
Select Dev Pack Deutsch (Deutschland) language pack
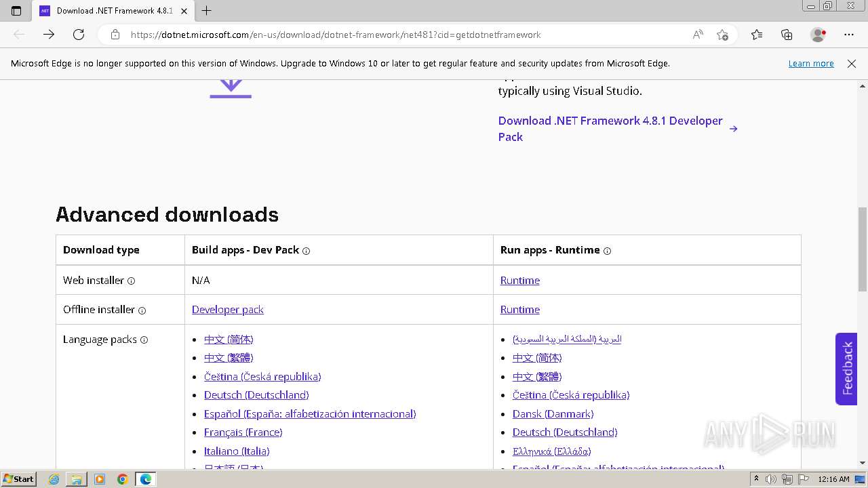click(256, 394)
